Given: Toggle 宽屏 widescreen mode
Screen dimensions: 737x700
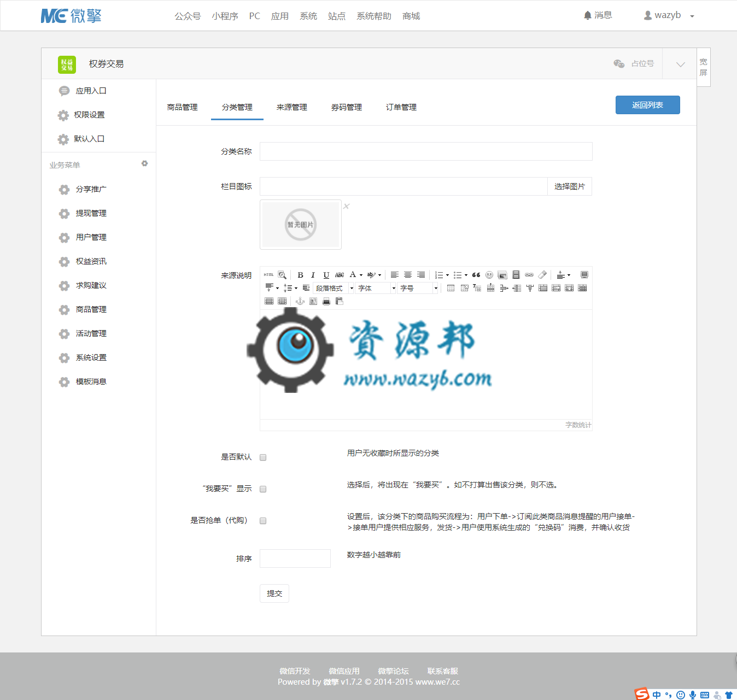Looking at the screenshot, I should click(704, 67).
